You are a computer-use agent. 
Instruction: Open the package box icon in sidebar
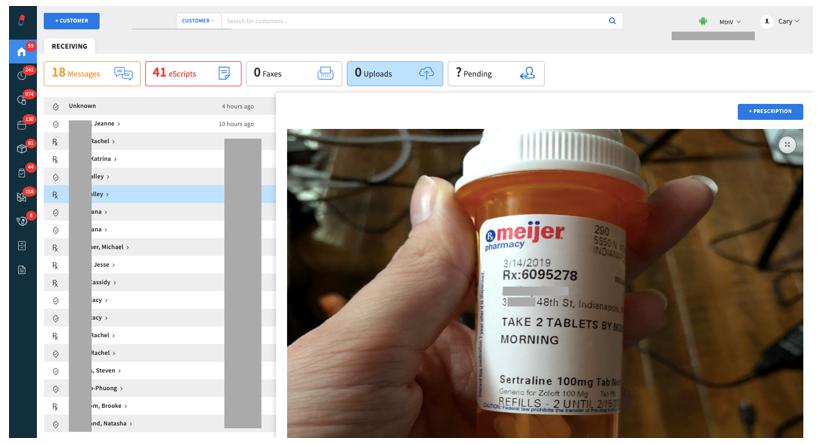[21, 149]
